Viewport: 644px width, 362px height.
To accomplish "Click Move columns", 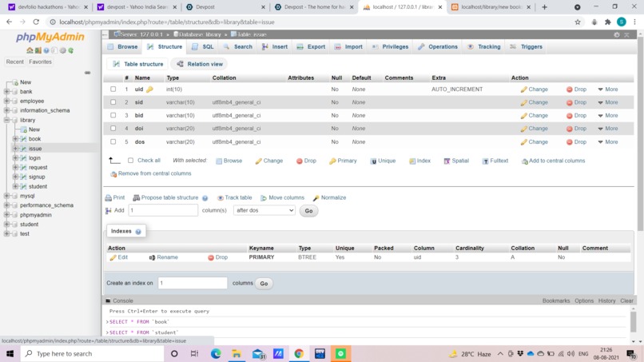I will 283,197.
